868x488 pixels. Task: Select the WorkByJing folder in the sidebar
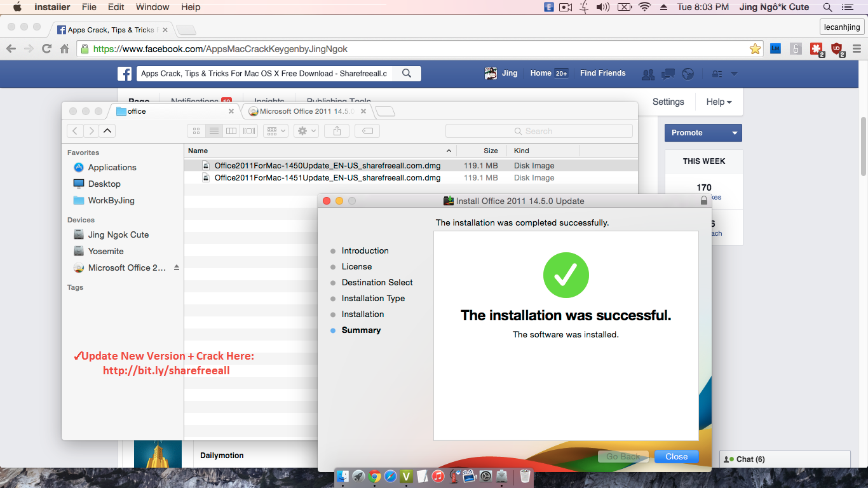(111, 200)
